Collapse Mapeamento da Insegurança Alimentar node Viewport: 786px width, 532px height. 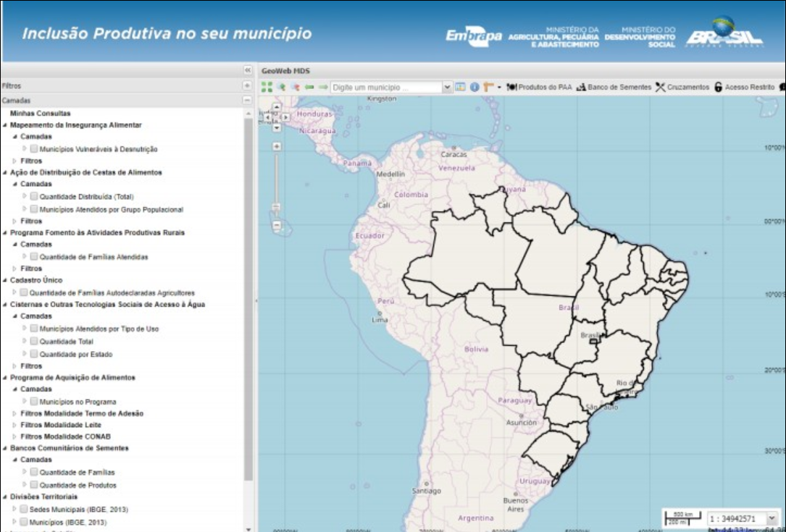point(5,125)
